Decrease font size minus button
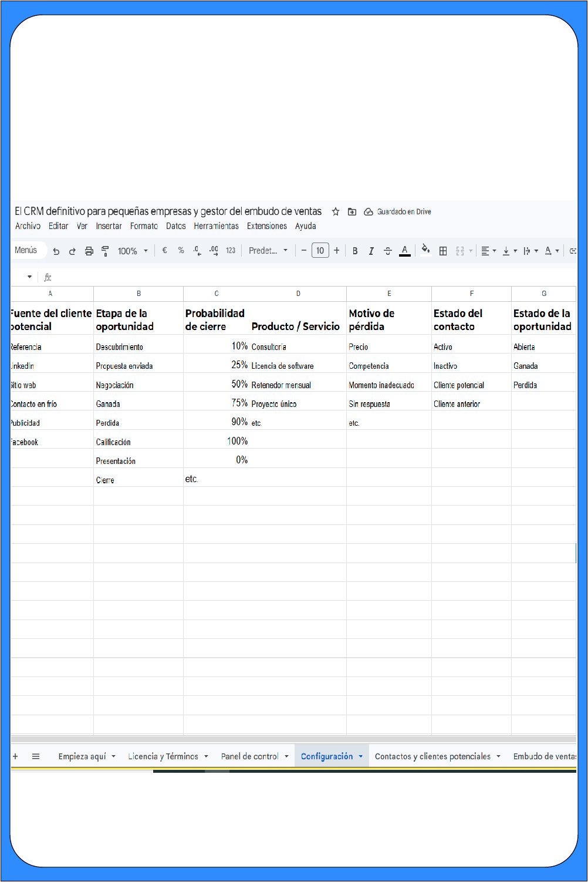Image resolution: width=588 pixels, height=882 pixels. coord(303,250)
